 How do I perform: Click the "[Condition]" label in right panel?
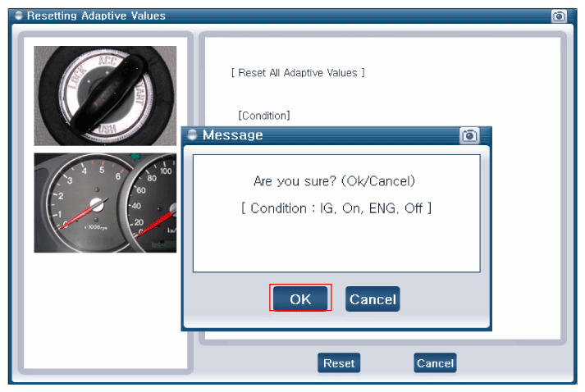[x=263, y=116]
